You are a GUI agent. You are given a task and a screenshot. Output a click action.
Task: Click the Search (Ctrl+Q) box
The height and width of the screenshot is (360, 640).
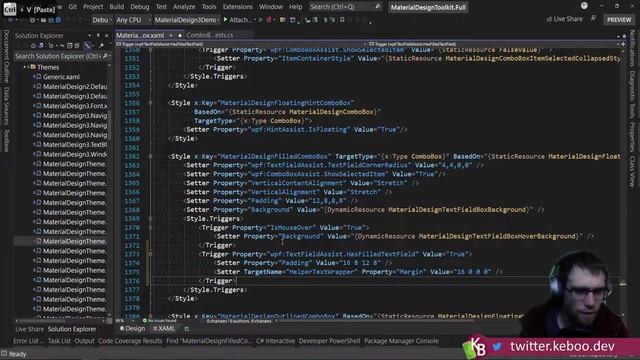(x=345, y=7)
